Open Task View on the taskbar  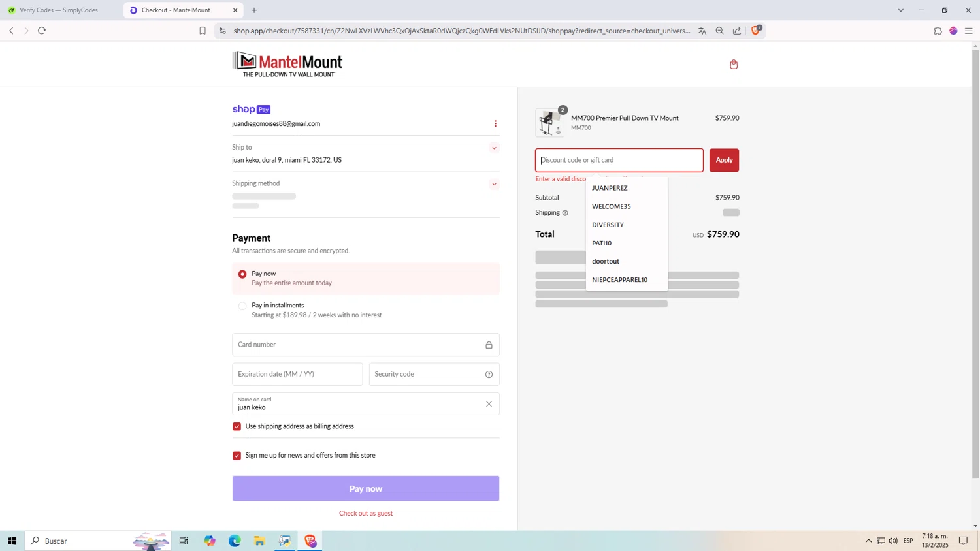pos(184,541)
